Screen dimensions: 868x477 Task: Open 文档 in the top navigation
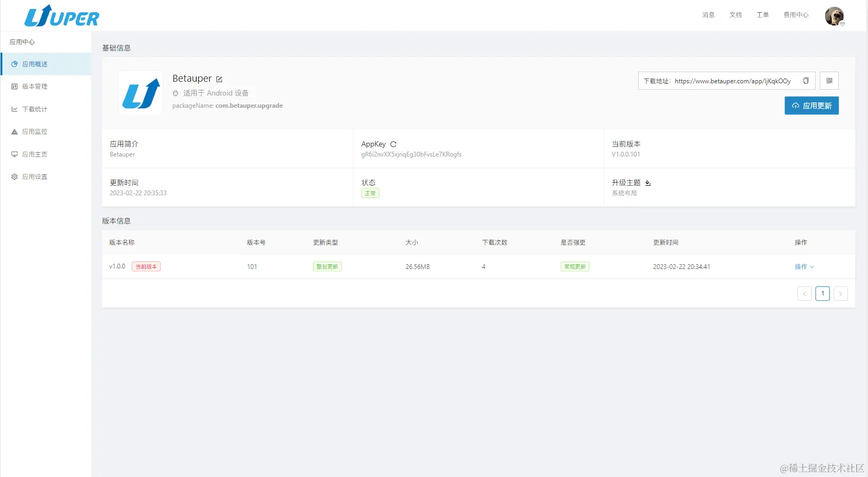pos(735,15)
